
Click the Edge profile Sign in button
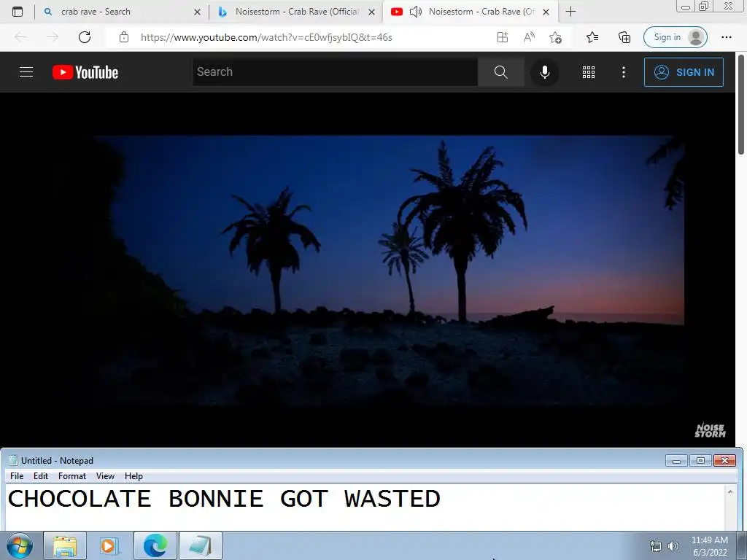click(675, 37)
